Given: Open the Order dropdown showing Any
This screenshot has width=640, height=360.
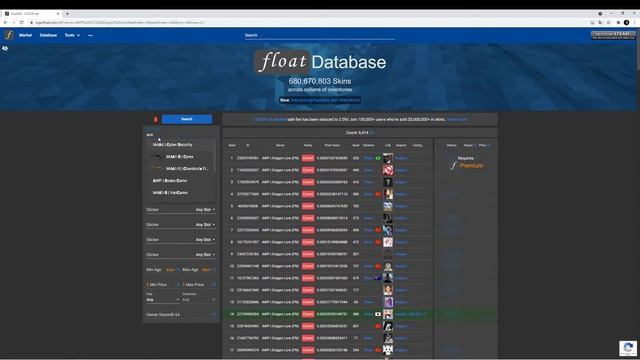Looking at the screenshot, I should click(x=162, y=300).
